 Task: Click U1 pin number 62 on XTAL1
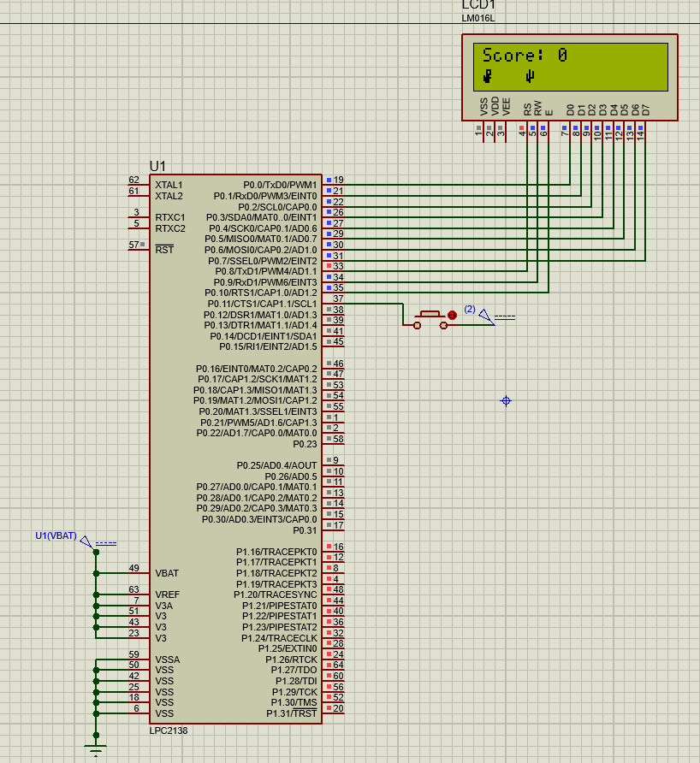pos(133,180)
